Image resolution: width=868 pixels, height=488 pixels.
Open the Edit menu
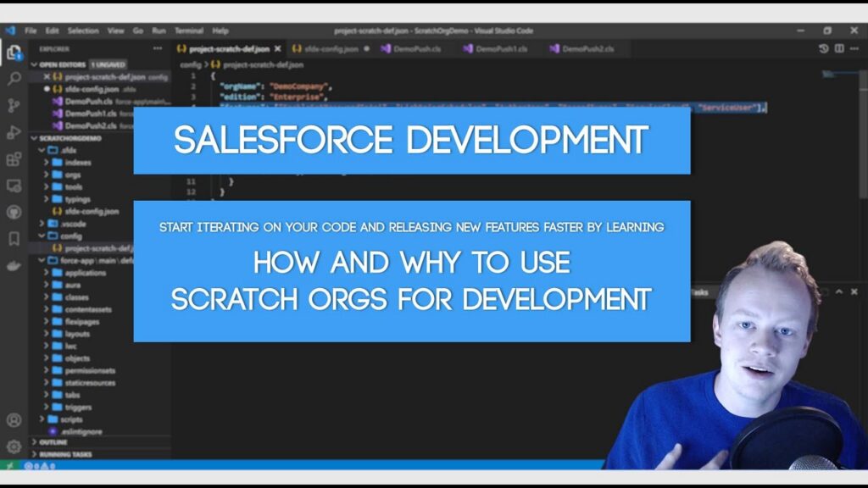pyautogui.click(x=52, y=31)
